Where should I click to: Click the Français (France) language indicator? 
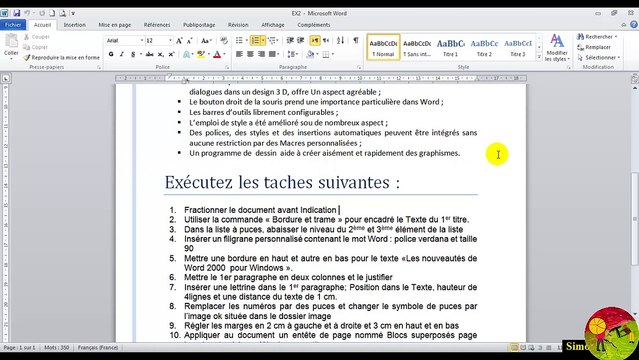98,347
